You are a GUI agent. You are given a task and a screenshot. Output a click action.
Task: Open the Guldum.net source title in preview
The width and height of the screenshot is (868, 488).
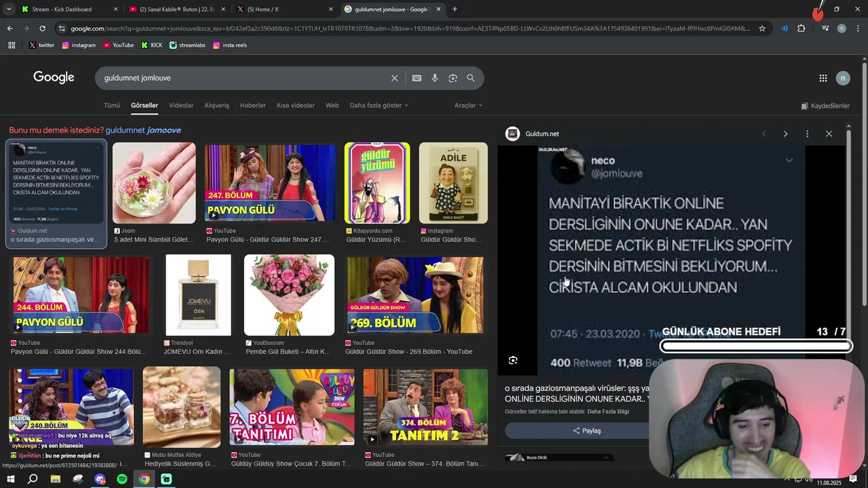coord(542,134)
